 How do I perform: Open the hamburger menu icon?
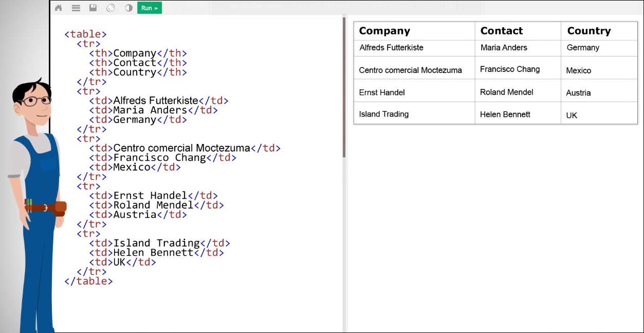coord(76,8)
